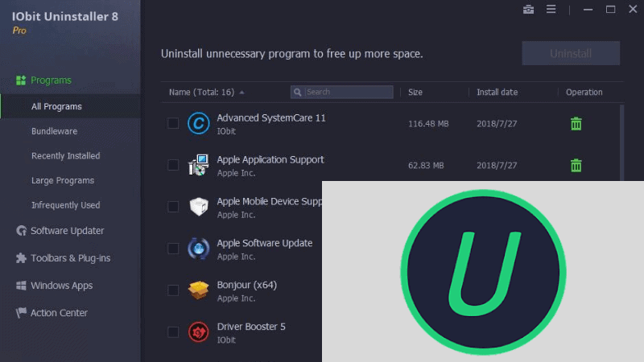The width and height of the screenshot is (644, 362).
Task: Click the Pro edition label
Action: tap(19, 31)
